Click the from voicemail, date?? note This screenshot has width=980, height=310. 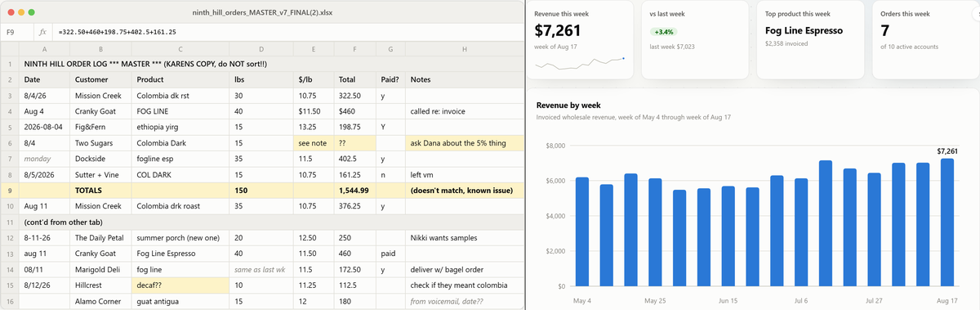coord(464,301)
